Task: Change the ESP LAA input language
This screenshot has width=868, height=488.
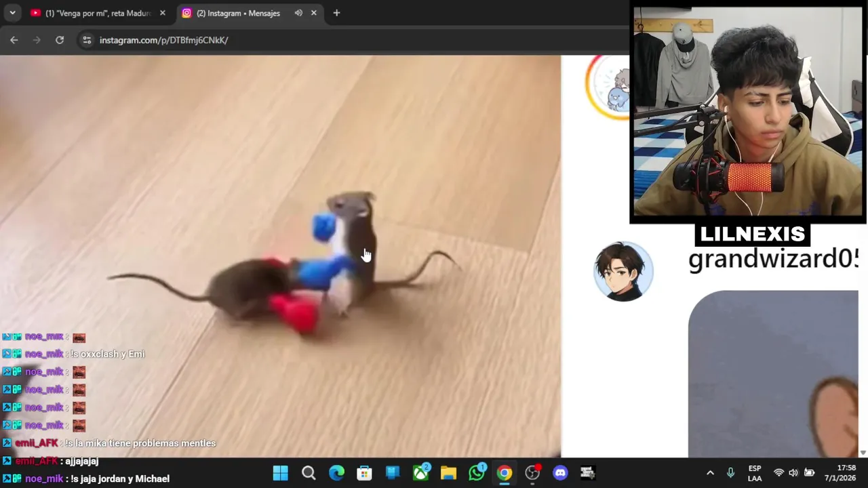Action: (x=755, y=473)
